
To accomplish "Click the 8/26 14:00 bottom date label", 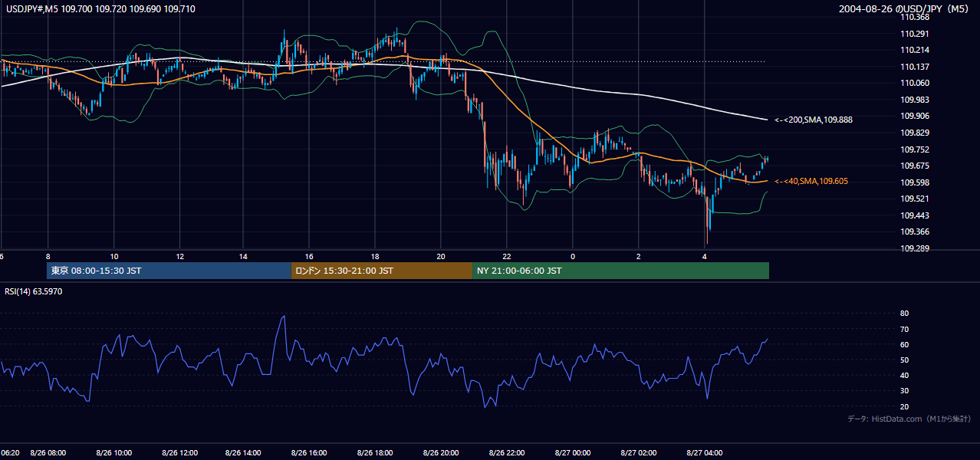I will pyautogui.click(x=244, y=453).
